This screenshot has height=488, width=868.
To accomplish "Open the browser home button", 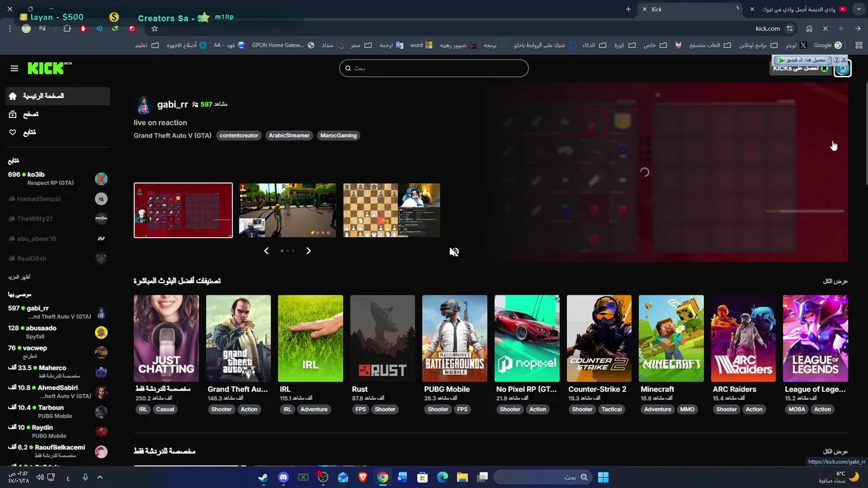I will pos(809,28).
